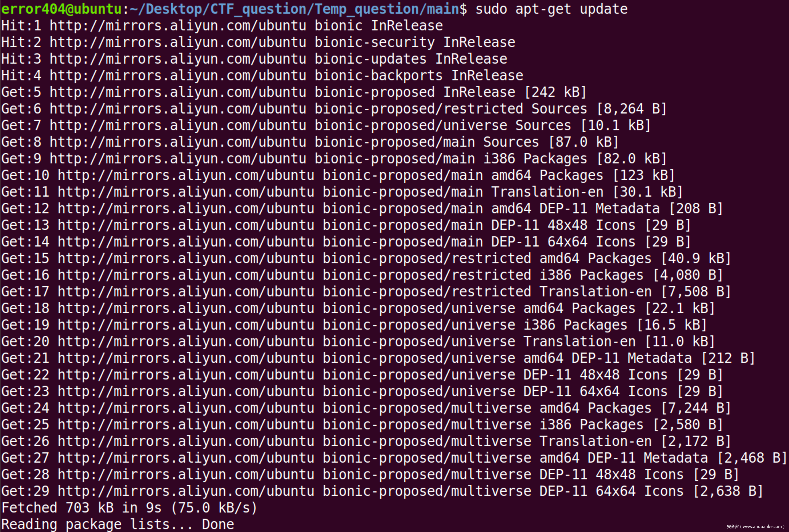Open the Hit:4 bionic-backports mirror URL

tap(178, 76)
